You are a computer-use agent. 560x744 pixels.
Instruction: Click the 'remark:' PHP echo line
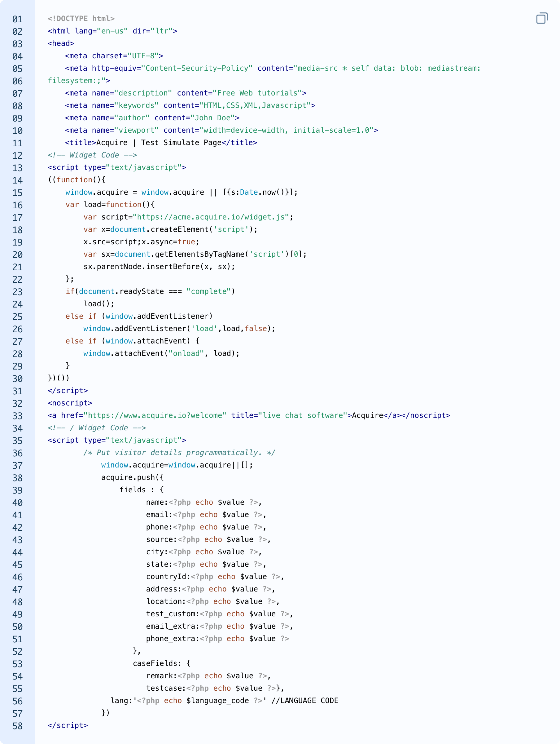[x=208, y=676]
